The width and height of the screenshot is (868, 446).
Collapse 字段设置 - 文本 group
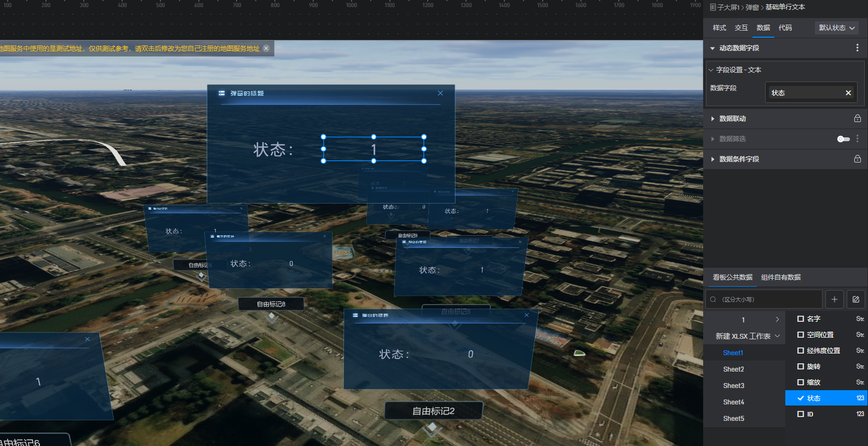click(x=711, y=70)
